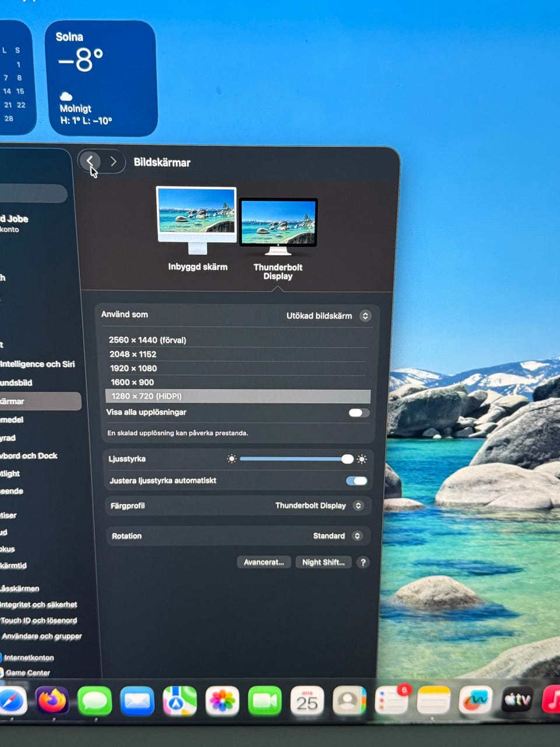This screenshot has width=560, height=747.
Task: Click the forward arrow in the header
Action: (x=113, y=162)
